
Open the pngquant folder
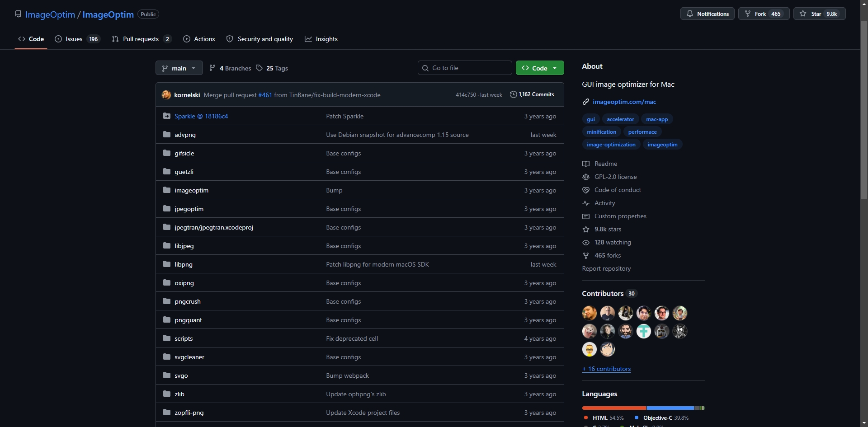(188, 320)
